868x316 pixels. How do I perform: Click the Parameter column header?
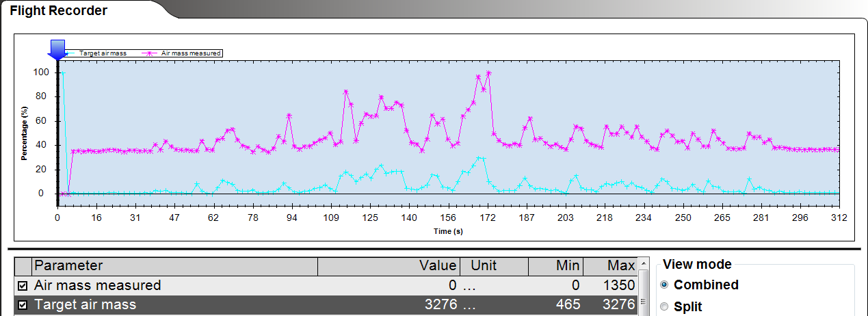coord(174,265)
